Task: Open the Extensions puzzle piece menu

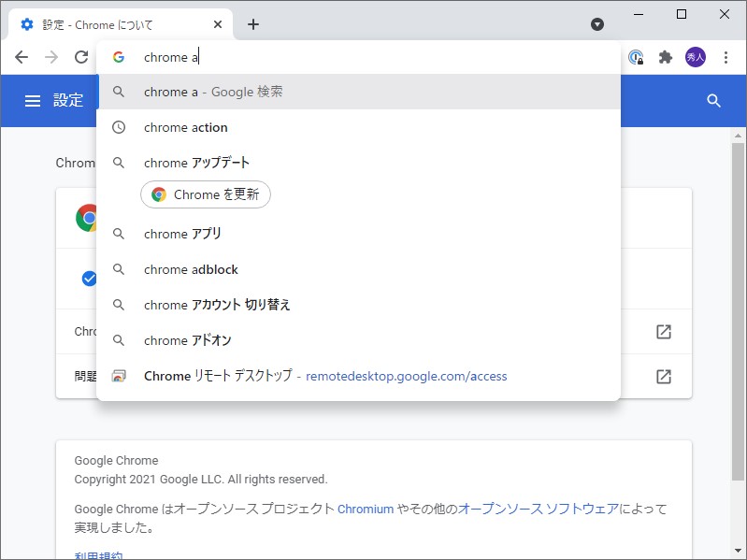Action: 666,58
